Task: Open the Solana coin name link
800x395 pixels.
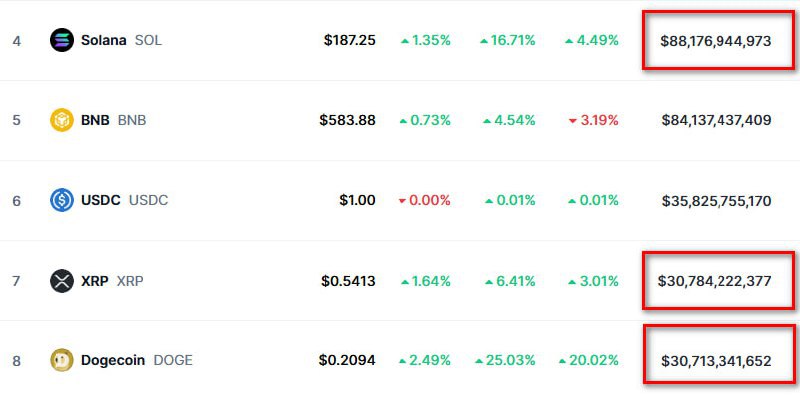Action: point(104,40)
